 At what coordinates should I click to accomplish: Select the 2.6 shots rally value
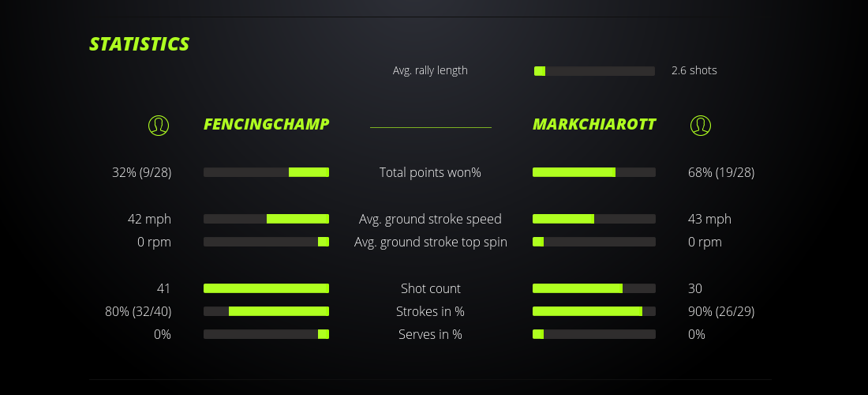[694, 70]
